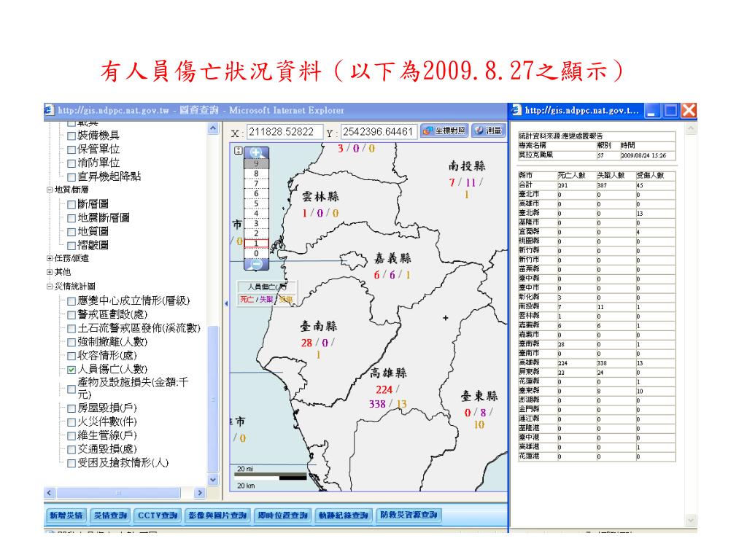The height and width of the screenshot is (560, 747).
Task: Check the 房屋毀損(戶) checkbox
Action: coord(71,408)
